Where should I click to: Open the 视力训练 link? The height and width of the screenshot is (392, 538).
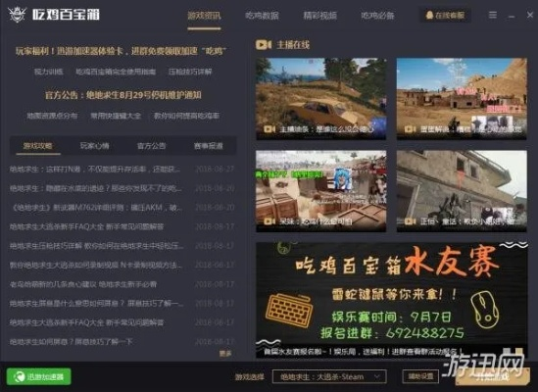click(49, 72)
